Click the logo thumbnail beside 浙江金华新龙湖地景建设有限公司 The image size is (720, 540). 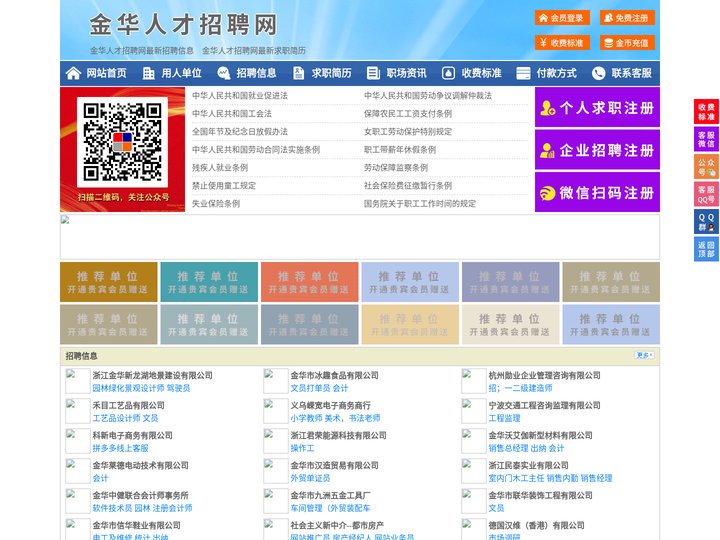[77, 381]
